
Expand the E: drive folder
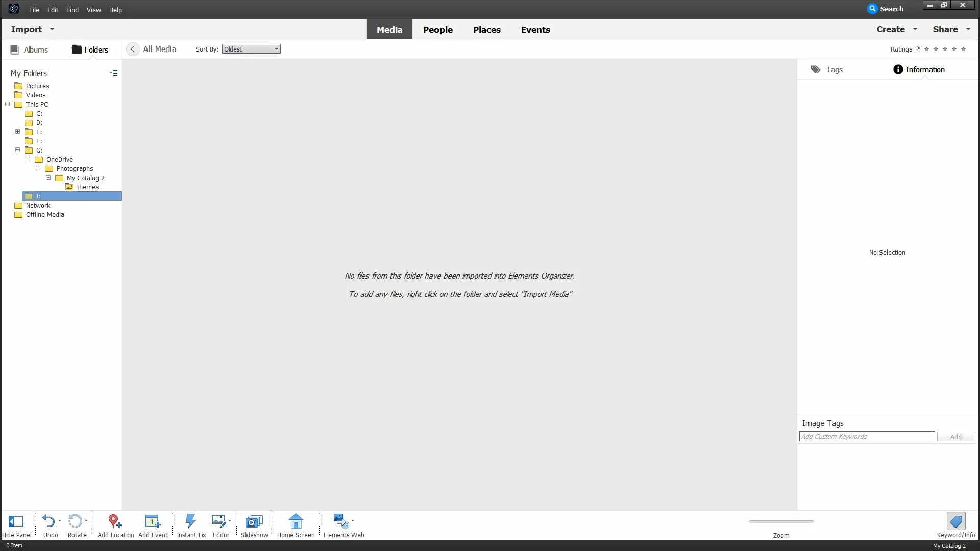click(x=18, y=132)
